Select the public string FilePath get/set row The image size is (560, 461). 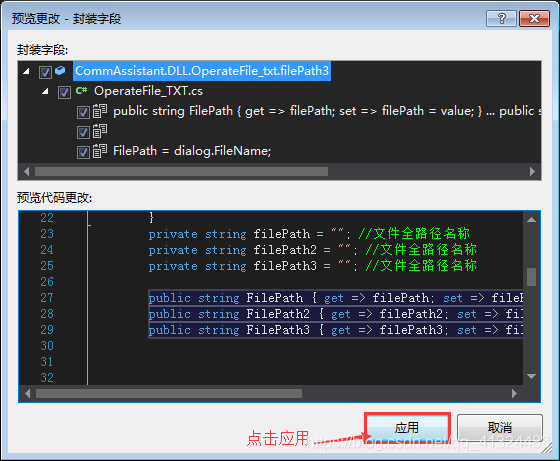click(x=327, y=111)
